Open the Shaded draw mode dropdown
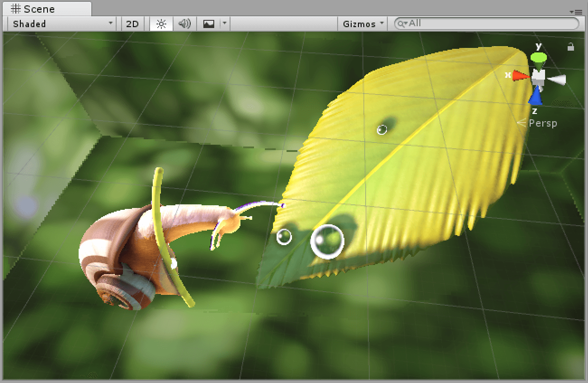The image size is (588, 383). click(62, 24)
